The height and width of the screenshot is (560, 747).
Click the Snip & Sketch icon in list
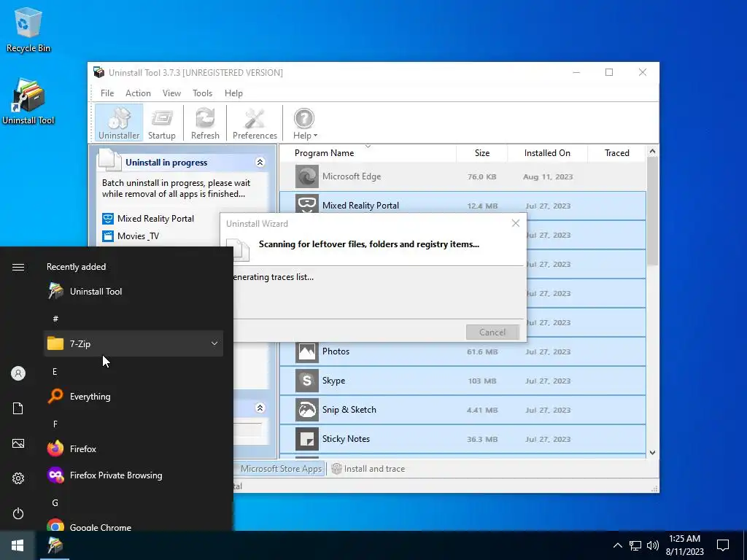(x=307, y=410)
